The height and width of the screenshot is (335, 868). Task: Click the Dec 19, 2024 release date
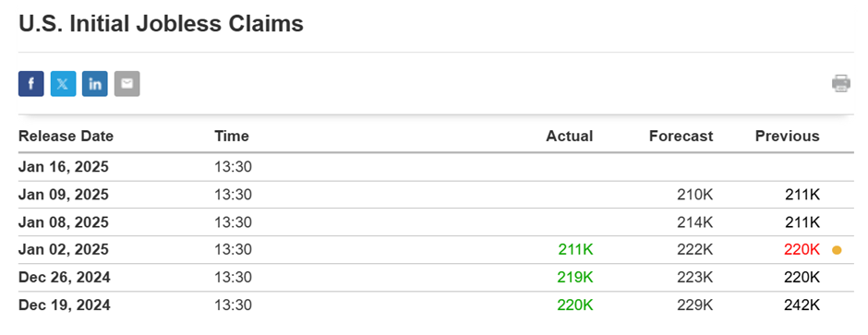(65, 305)
